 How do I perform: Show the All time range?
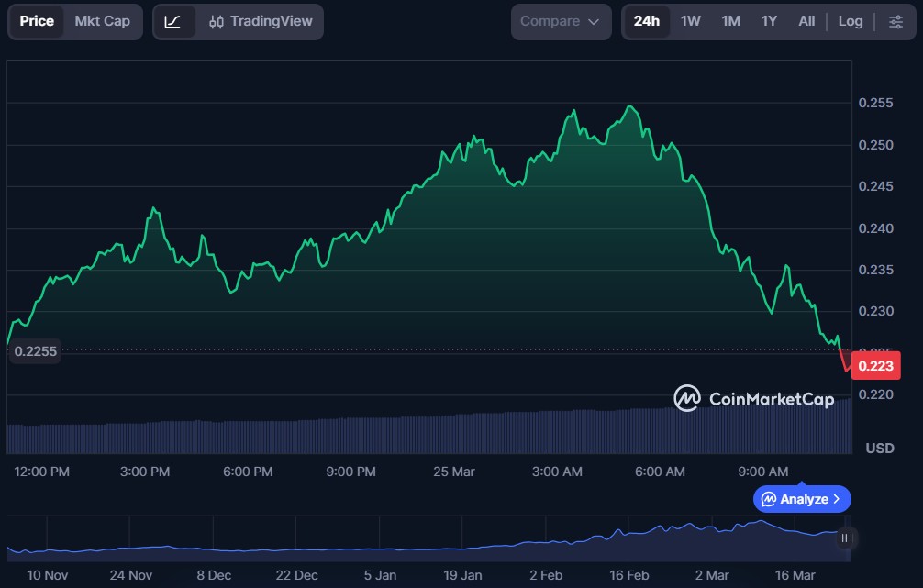(x=806, y=21)
